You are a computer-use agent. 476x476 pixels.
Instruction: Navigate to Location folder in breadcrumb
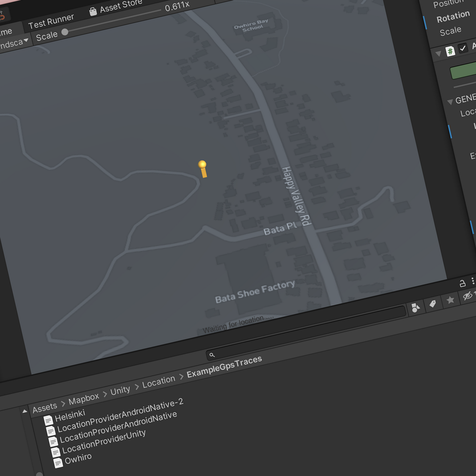pyautogui.click(x=158, y=382)
